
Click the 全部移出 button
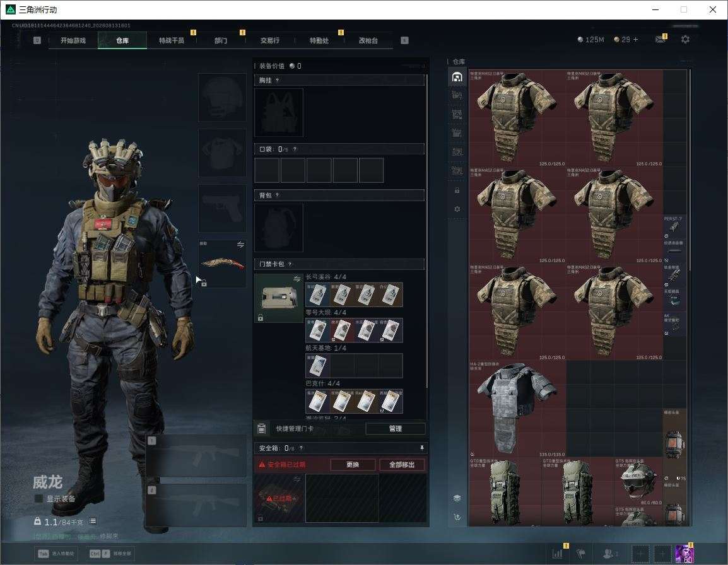[x=402, y=464]
